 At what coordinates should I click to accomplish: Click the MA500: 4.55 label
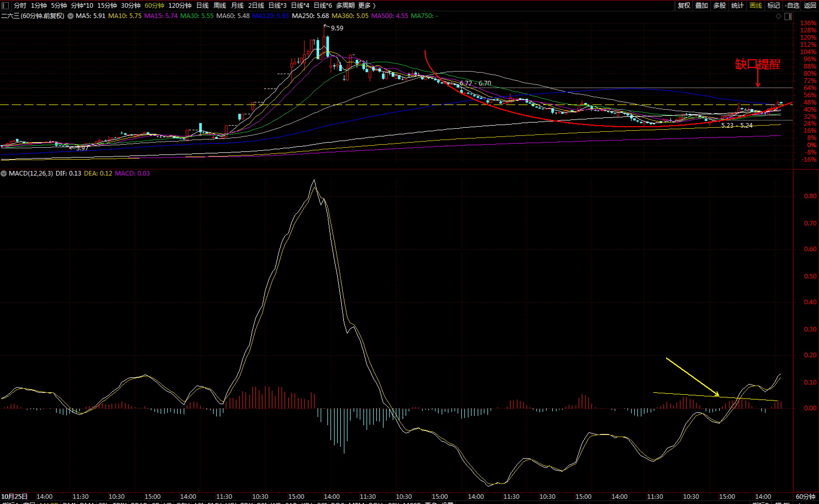click(x=390, y=16)
